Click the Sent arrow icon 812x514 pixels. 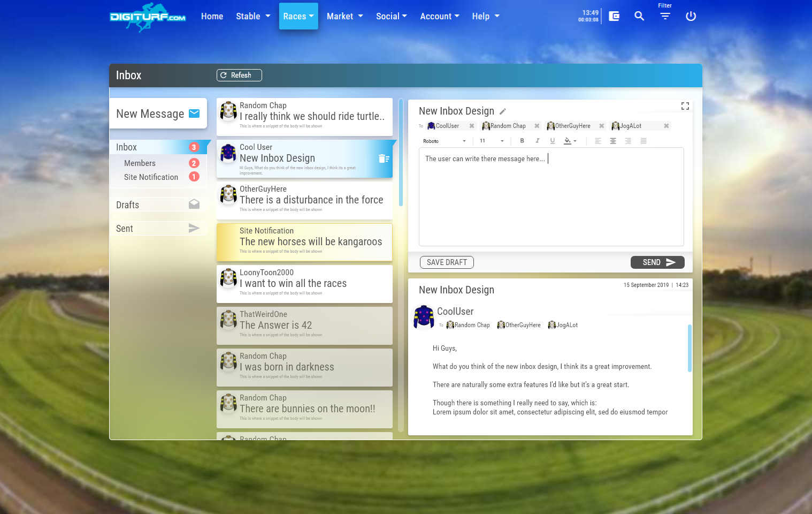194,228
